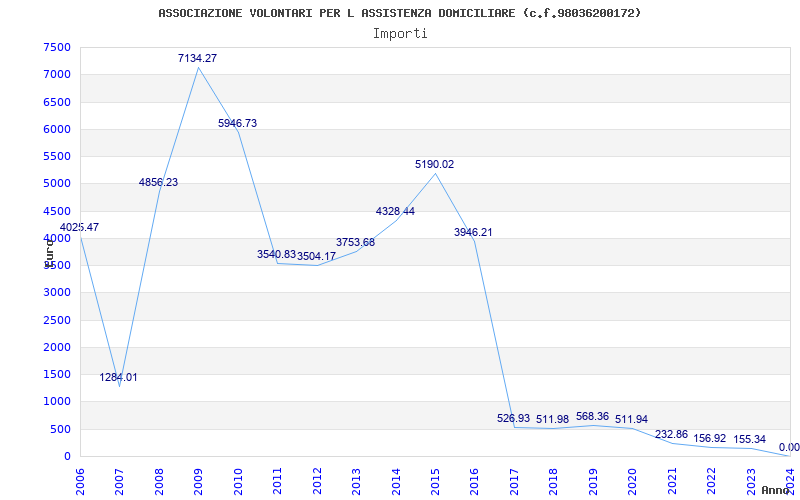Click the Anno axis title

coord(776,490)
